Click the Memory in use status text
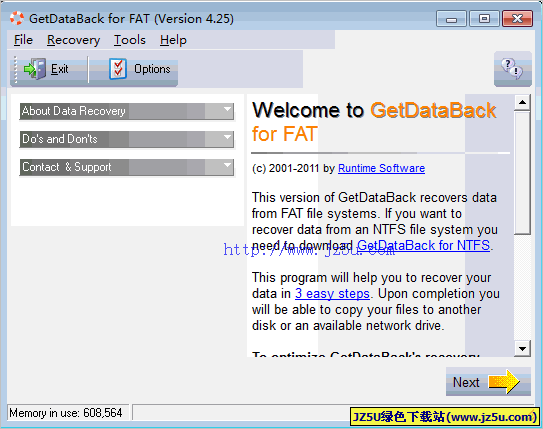The height and width of the screenshot is (429, 543). [66, 413]
